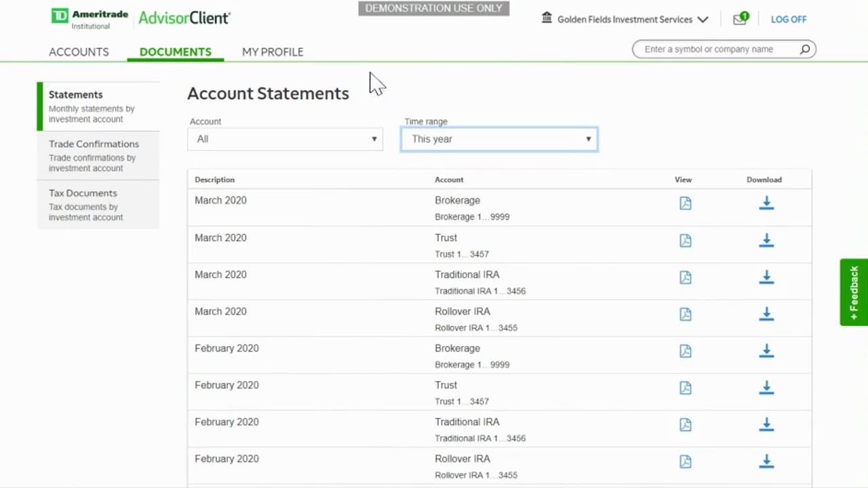868x488 pixels.
Task: Open Tax Documents section
Action: tap(83, 193)
